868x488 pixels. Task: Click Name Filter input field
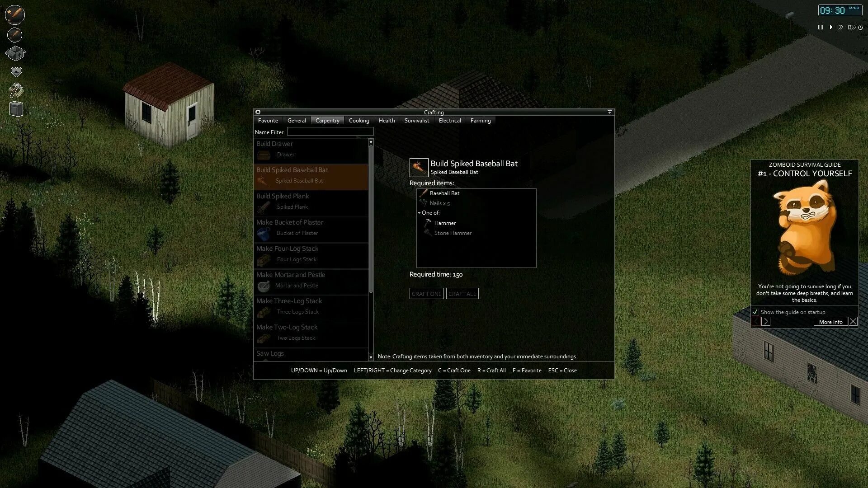(x=330, y=131)
